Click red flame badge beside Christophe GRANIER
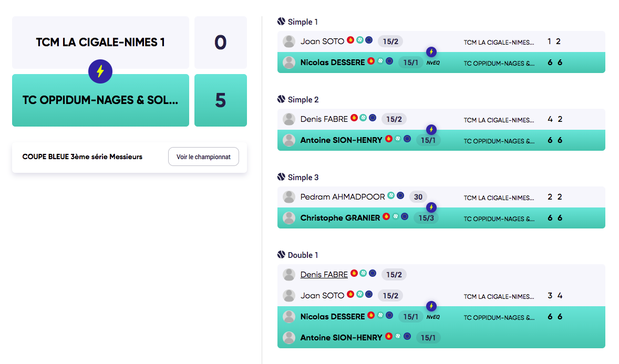 click(x=386, y=216)
